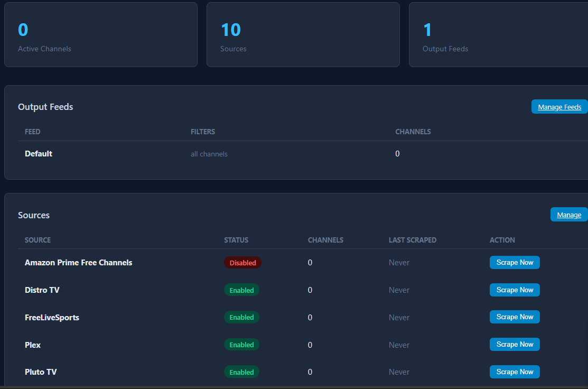588x389 pixels.
Task: Click the Disabled badge for Amazon Prime
Action: (242, 263)
